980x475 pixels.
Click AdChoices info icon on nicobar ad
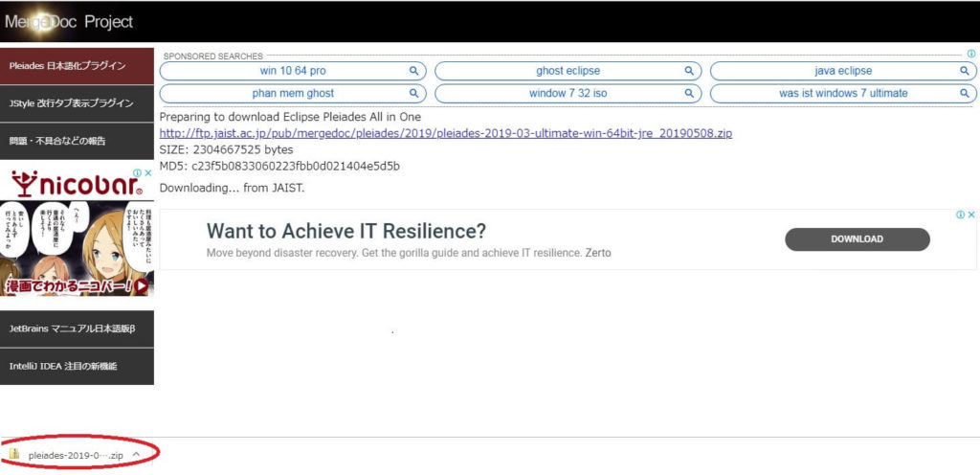pos(137,172)
